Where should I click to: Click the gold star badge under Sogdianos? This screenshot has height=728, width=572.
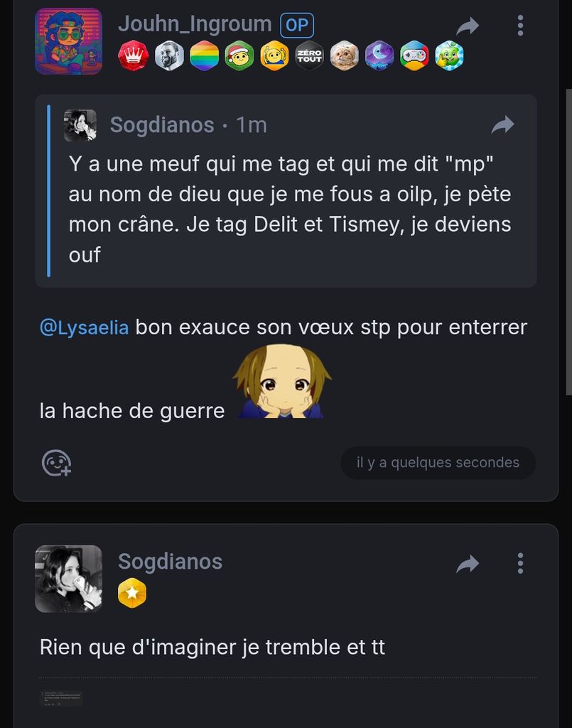132,594
